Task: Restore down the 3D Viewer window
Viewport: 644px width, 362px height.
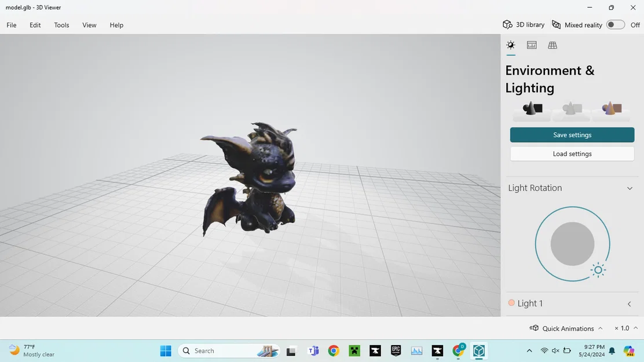Action: click(611, 8)
